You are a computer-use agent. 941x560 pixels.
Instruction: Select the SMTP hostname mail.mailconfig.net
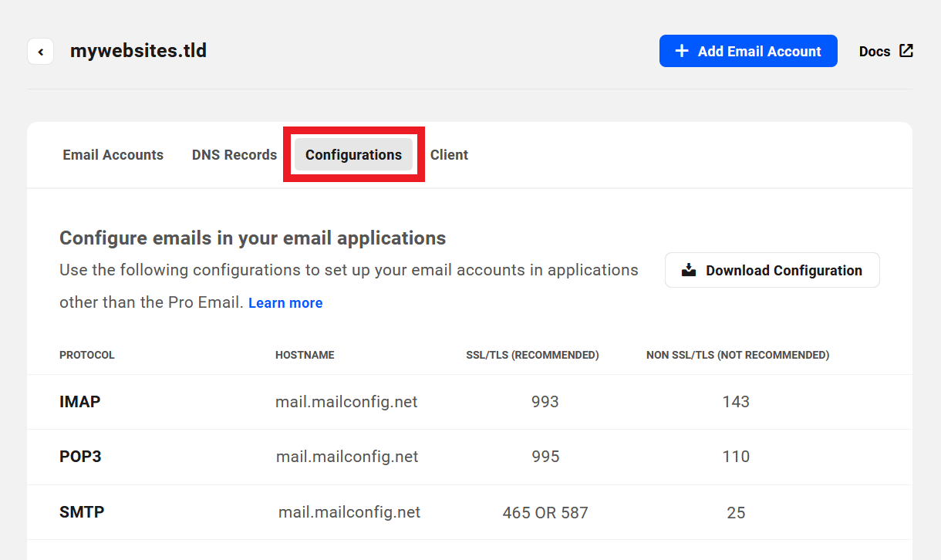349,512
